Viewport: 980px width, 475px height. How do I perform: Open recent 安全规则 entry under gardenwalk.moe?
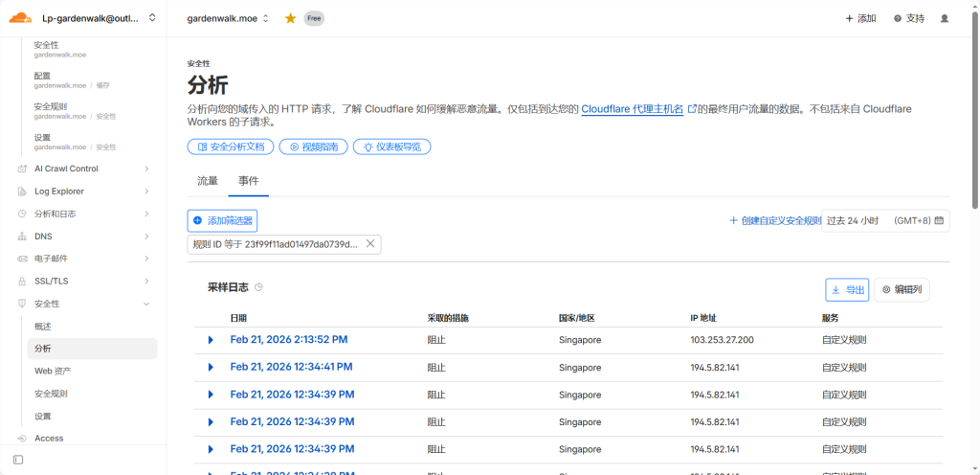pyautogui.click(x=75, y=111)
